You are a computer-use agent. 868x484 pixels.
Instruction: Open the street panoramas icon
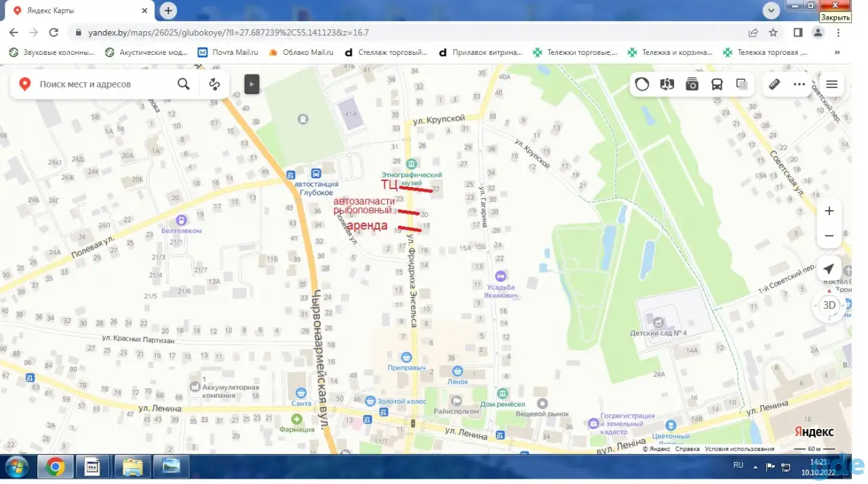[667, 84]
